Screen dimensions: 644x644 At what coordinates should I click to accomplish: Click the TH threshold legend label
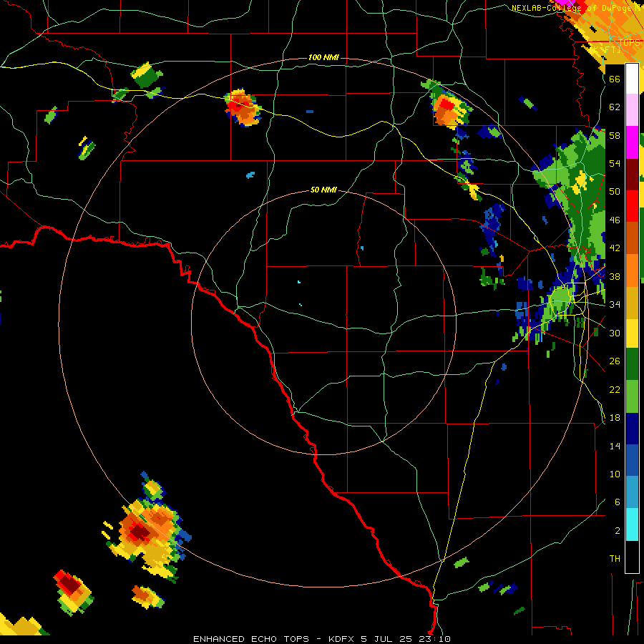pyautogui.click(x=615, y=559)
